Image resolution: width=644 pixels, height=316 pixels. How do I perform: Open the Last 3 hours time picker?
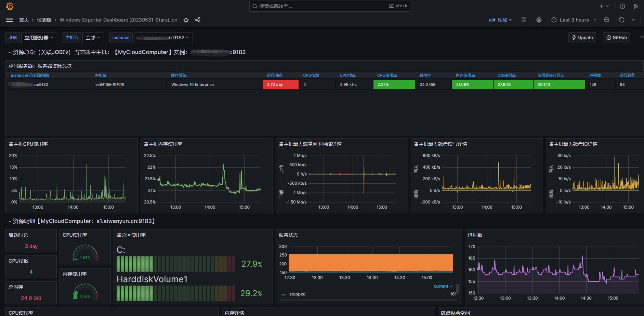(x=574, y=20)
